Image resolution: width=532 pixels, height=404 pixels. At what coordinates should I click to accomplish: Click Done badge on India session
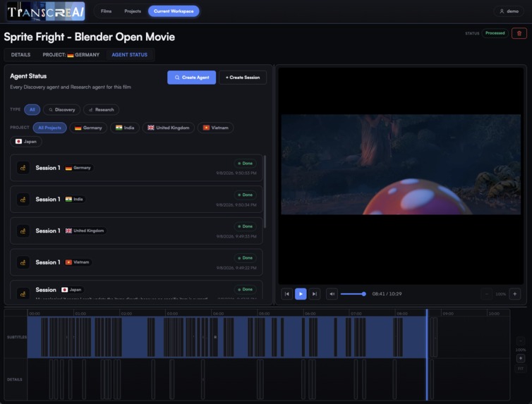coord(245,195)
